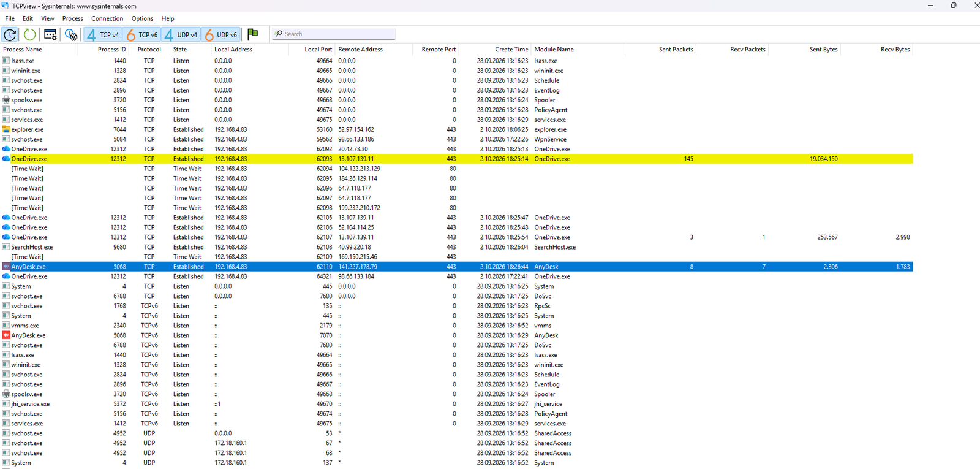Click AnyDesk icon in selected blue row
The width and height of the screenshot is (980, 469).
pyautogui.click(x=6, y=267)
